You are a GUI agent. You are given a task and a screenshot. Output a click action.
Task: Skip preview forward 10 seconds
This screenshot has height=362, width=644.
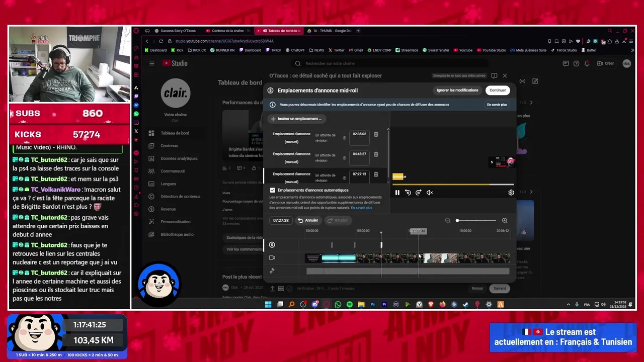pos(419,193)
